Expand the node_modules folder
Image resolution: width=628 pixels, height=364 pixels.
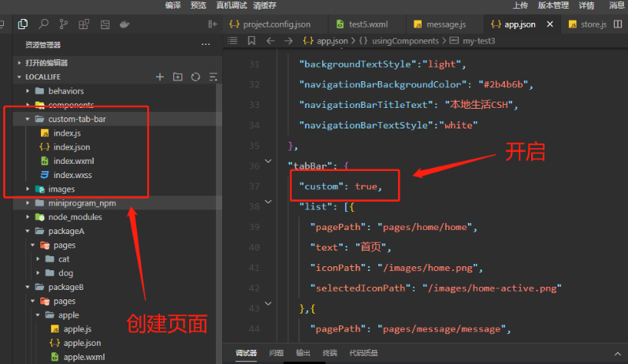pyautogui.click(x=28, y=217)
